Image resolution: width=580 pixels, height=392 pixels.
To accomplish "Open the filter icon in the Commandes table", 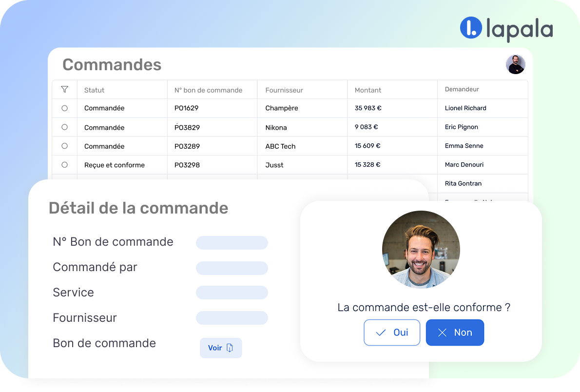I will 64,90.
